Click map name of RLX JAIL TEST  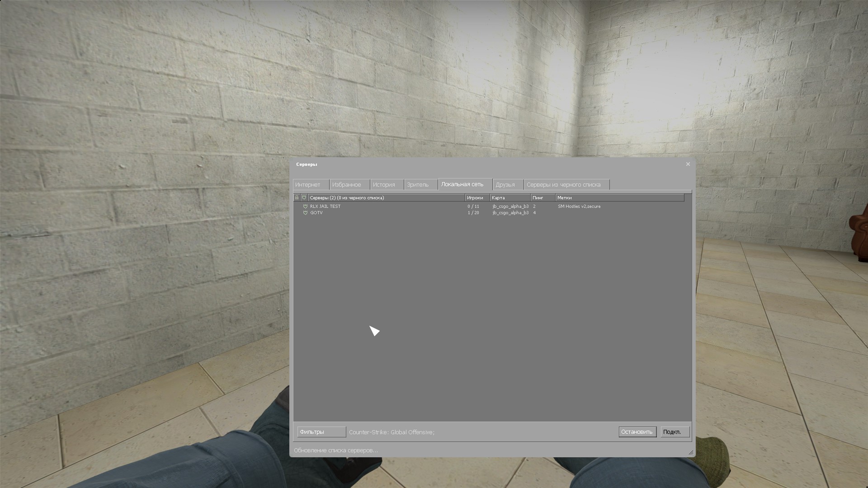point(510,206)
